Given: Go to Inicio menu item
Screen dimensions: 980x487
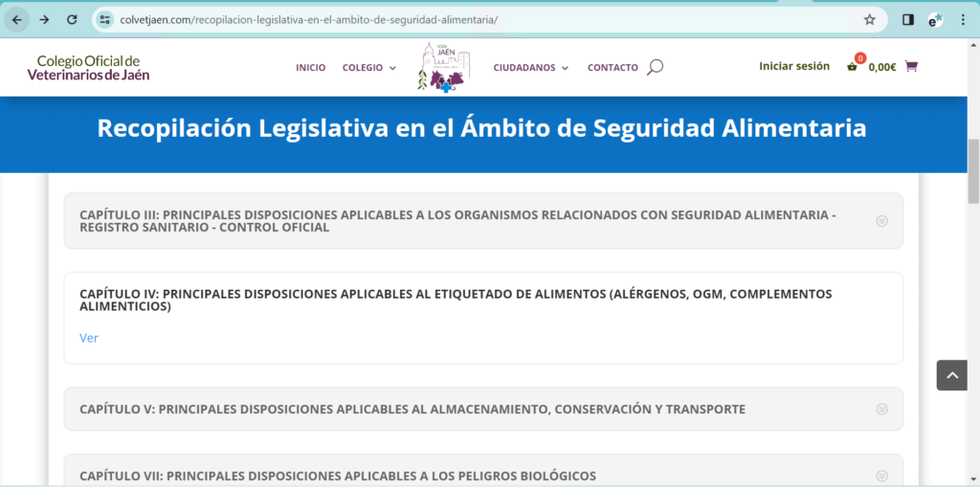Looking at the screenshot, I should click(x=310, y=68).
